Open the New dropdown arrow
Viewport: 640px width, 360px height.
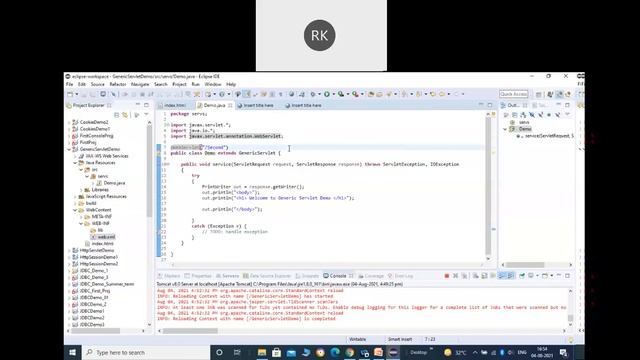(77, 94)
